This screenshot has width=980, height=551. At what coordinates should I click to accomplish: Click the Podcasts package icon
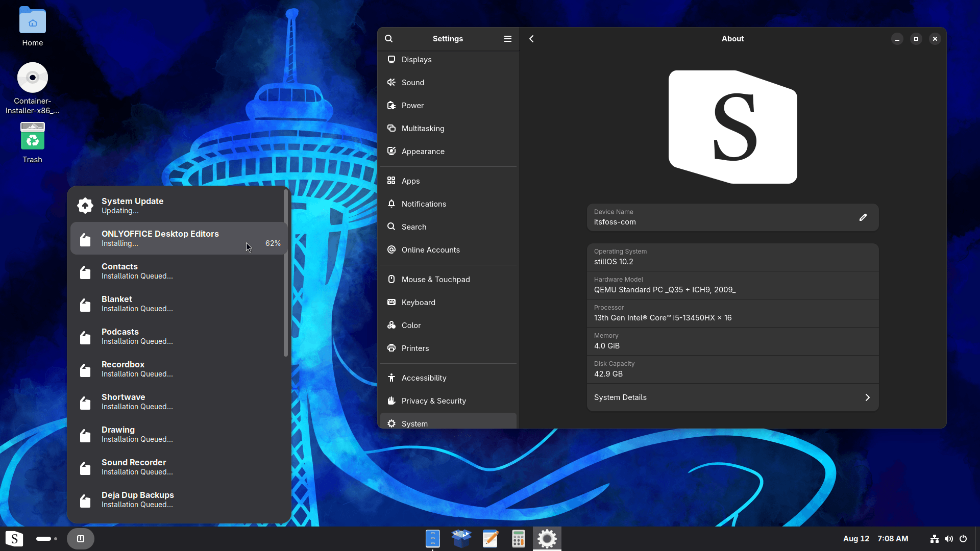pos(85,337)
